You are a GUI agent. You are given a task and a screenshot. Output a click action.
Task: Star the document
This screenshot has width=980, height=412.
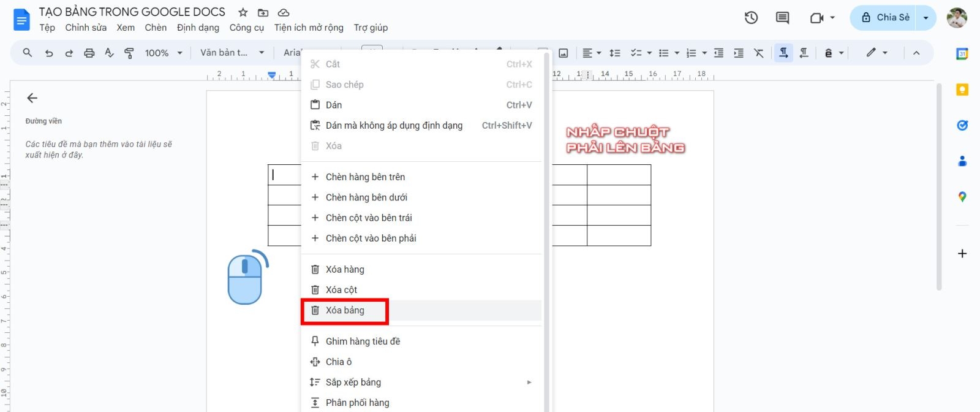point(243,12)
